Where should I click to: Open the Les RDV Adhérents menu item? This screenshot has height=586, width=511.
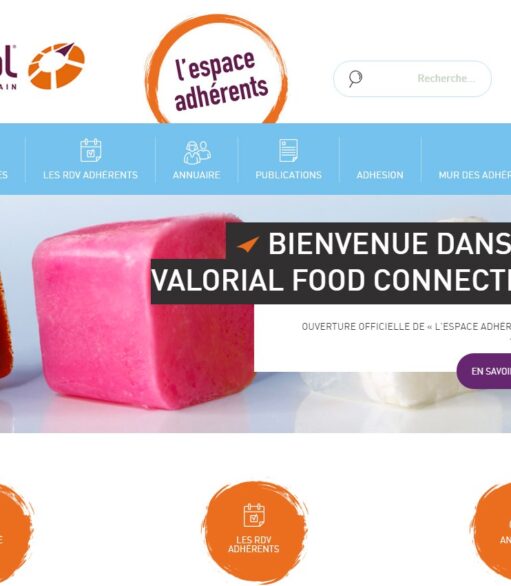[90, 175]
